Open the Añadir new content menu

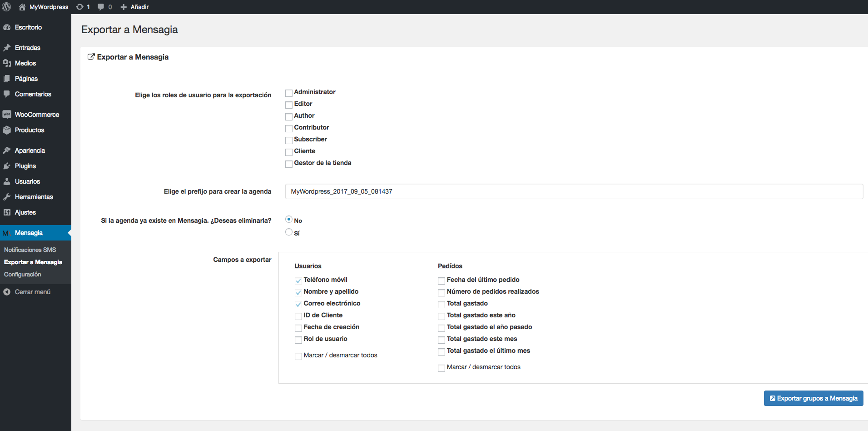135,7
